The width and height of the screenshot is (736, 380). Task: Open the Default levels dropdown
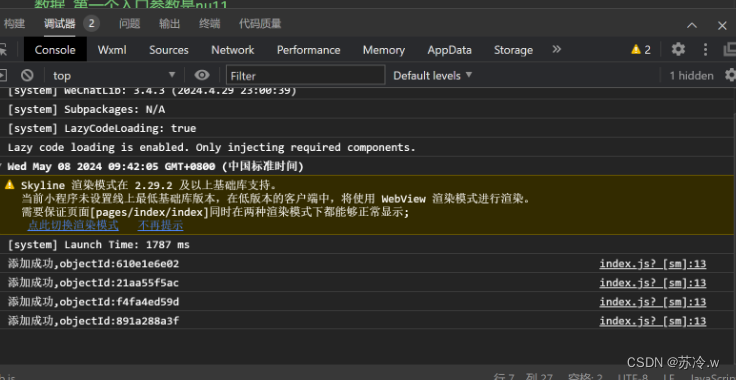(432, 75)
